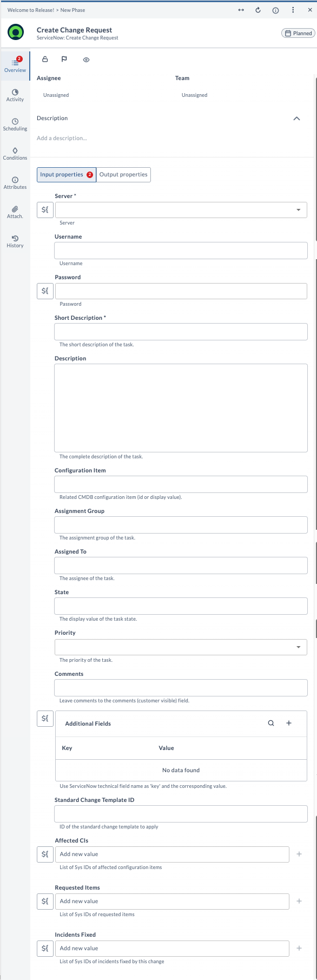The height and width of the screenshot is (980, 317).
Task: Open the Server dropdown
Action: 298,209
